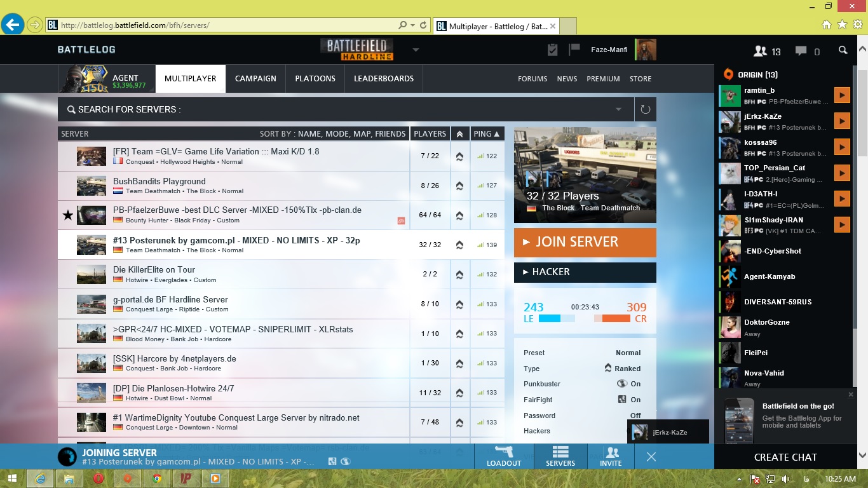
Task: Toggle the ranked filter column header
Action: 459,134
